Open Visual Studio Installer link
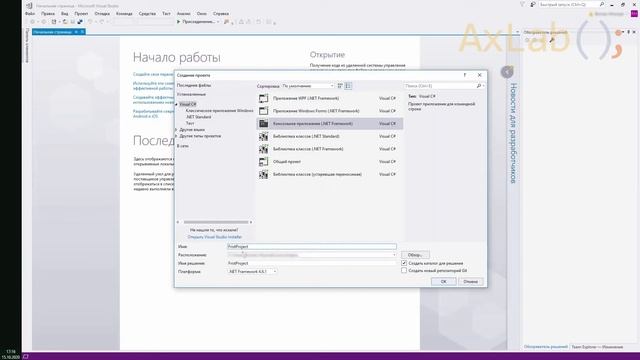This screenshot has width=640, height=360. pyautogui.click(x=215, y=237)
